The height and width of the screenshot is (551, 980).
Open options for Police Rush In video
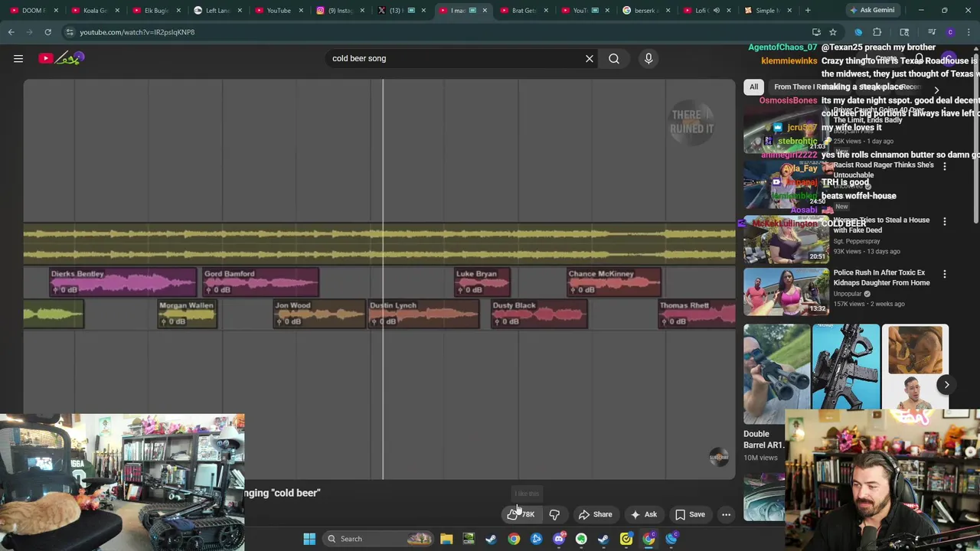(945, 273)
